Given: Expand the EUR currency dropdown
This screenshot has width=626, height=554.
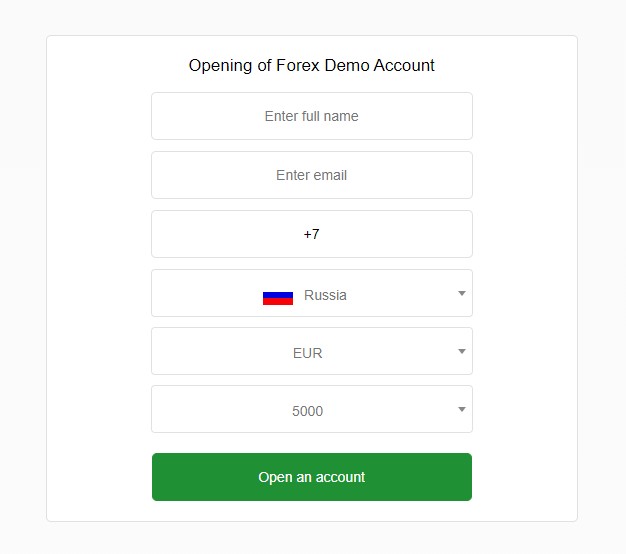Looking at the screenshot, I should point(312,351).
